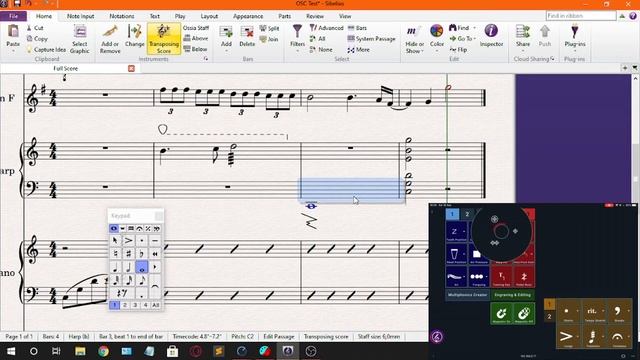Click the rit. tempo tile

click(593, 312)
